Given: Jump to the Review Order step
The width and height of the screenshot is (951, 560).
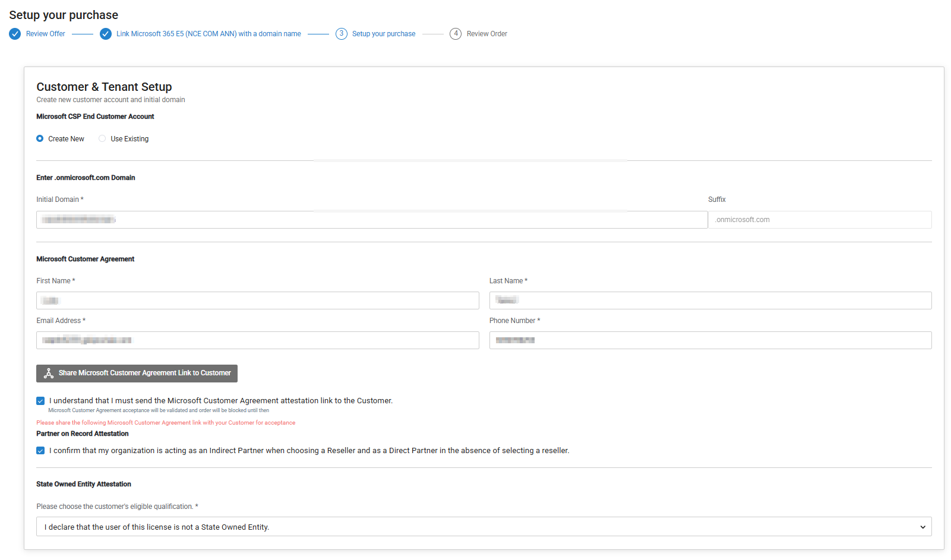Looking at the screenshot, I should pyautogui.click(x=486, y=34).
